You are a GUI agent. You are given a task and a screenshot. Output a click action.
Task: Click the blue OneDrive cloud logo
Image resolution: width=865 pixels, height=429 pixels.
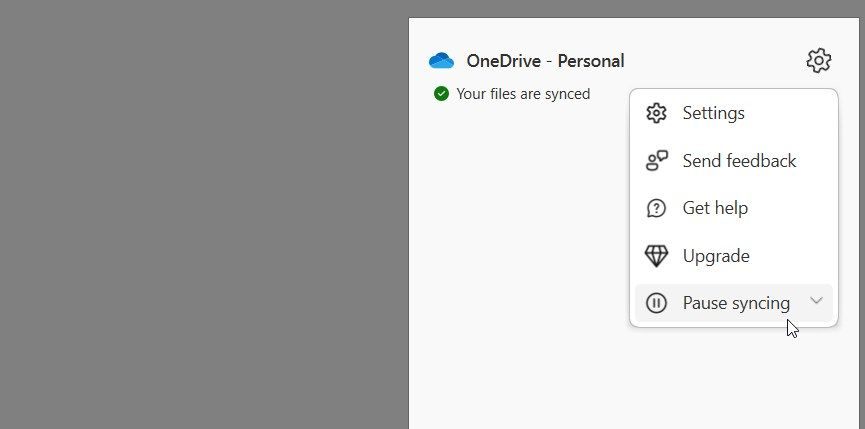click(x=441, y=61)
